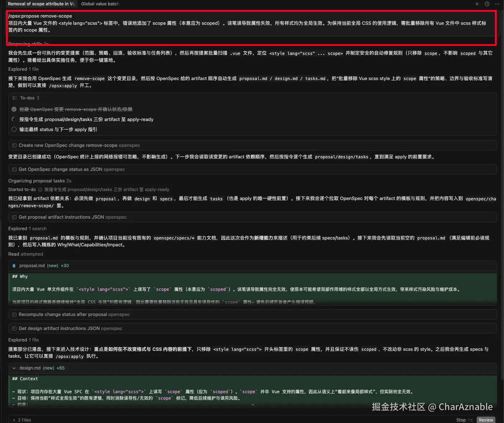Expand truncated design.md diff with bottom chevron
Viewport: 504px width, 423px height.
(x=253, y=404)
